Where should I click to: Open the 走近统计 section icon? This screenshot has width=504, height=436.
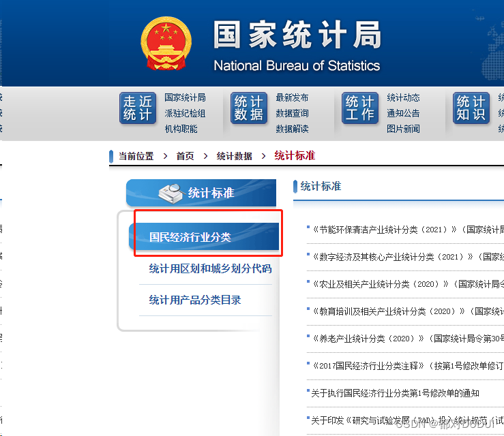(x=138, y=108)
